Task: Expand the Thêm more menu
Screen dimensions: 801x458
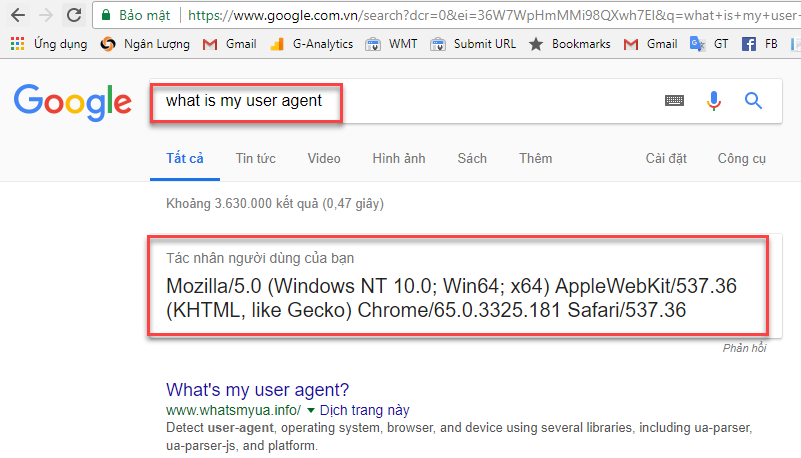Action: pos(535,159)
